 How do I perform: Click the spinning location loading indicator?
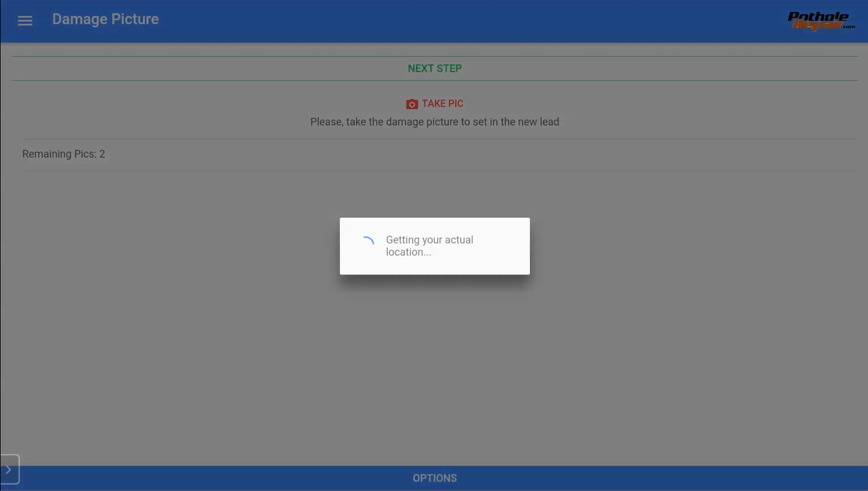click(x=367, y=243)
